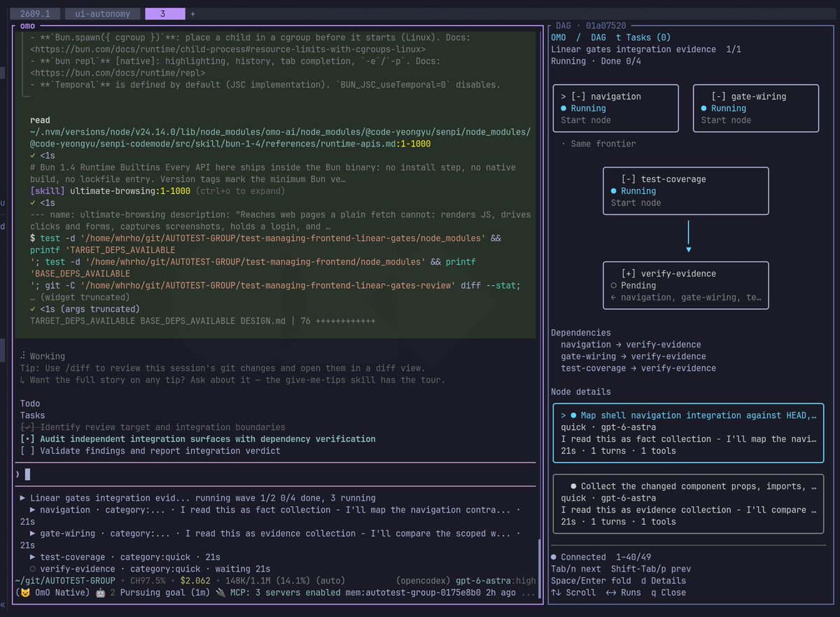Viewport: 840px width, 617px height.
Task: Collapse the gate-wiring node box
Action: [x=718, y=97]
